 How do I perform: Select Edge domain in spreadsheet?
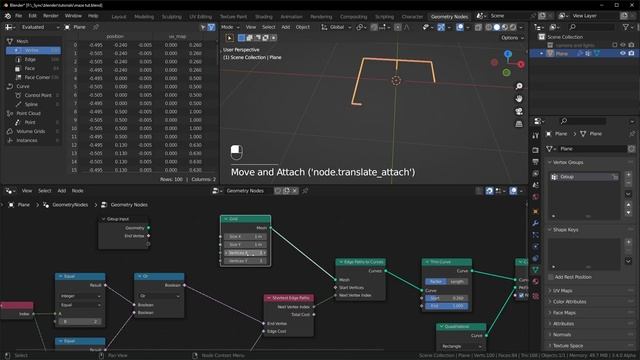pos(30,60)
